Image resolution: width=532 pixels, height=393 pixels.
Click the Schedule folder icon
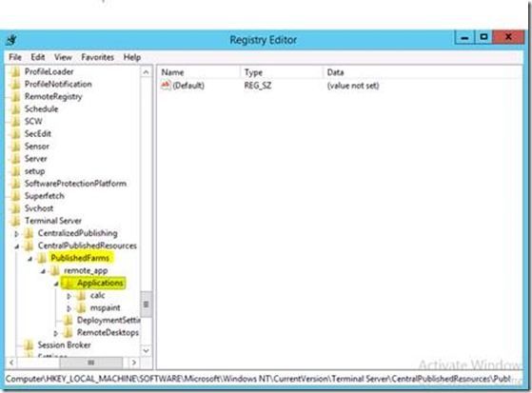15,109
